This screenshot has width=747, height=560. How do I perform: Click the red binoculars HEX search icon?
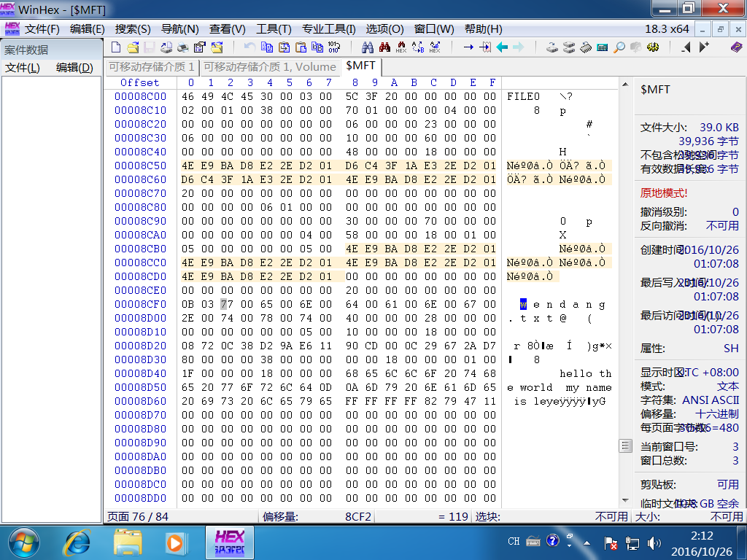401,47
